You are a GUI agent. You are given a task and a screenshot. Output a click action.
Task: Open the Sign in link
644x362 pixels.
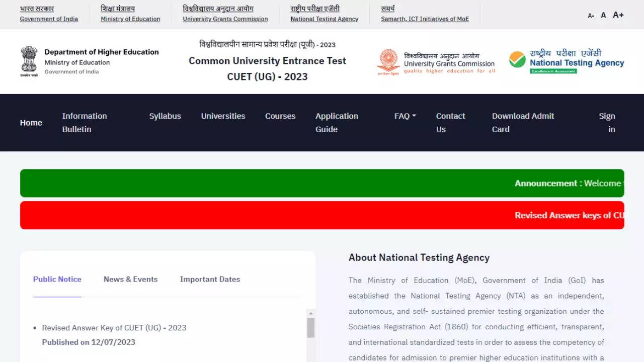point(607,123)
